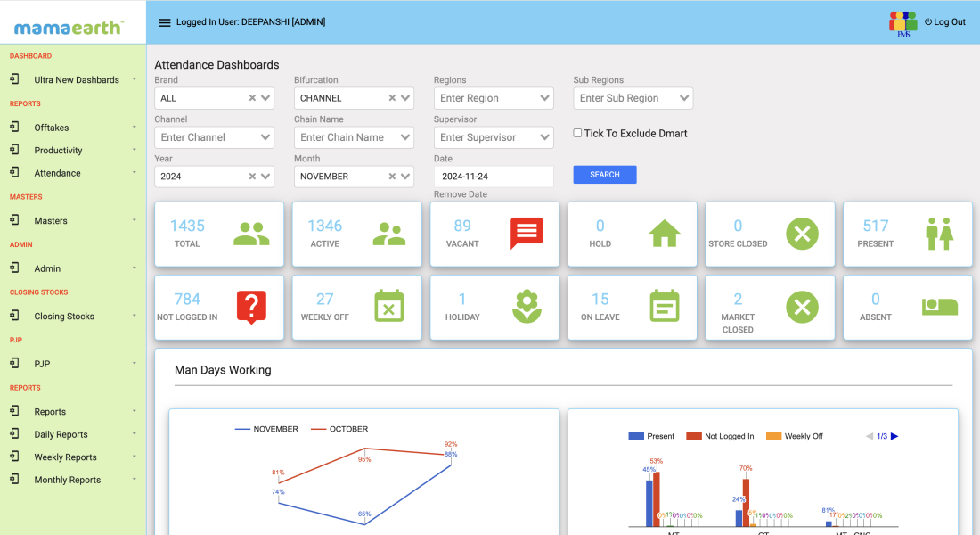980x535 pixels.
Task: Expand the Masters sidebar menu
Action: (73, 220)
